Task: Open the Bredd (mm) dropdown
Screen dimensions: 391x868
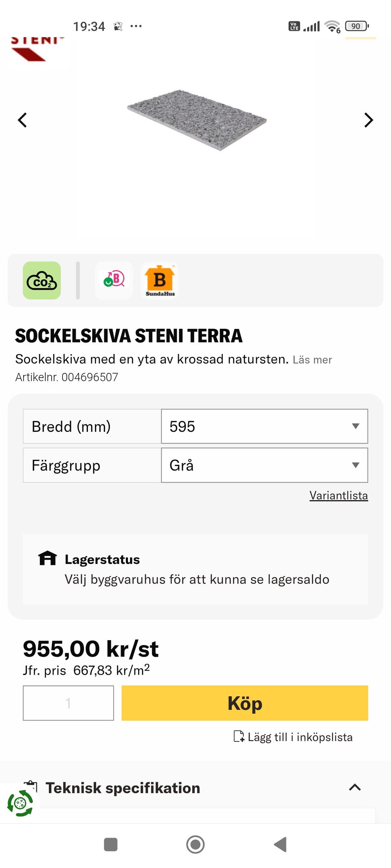Action: (x=264, y=426)
